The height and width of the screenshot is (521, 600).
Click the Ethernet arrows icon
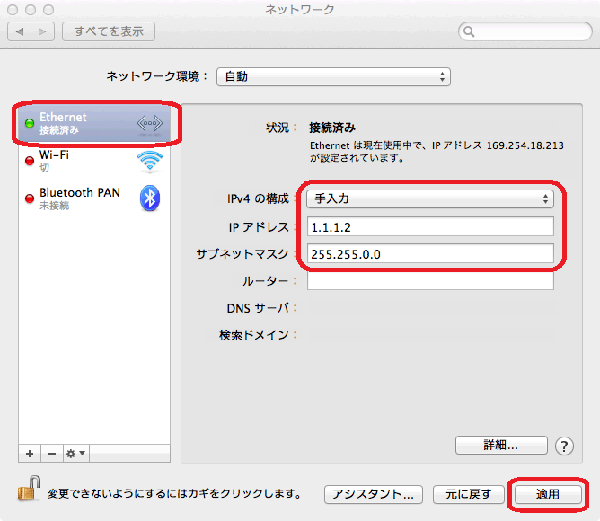point(150,123)
